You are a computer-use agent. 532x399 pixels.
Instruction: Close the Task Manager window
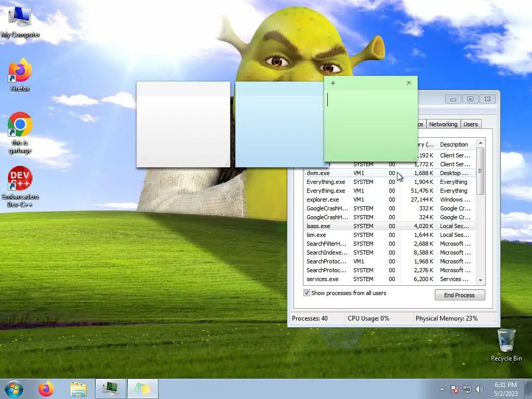coord(487,99)
